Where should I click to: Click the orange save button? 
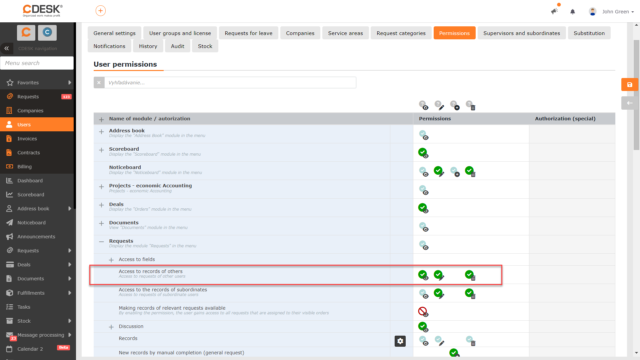point(629,85)
